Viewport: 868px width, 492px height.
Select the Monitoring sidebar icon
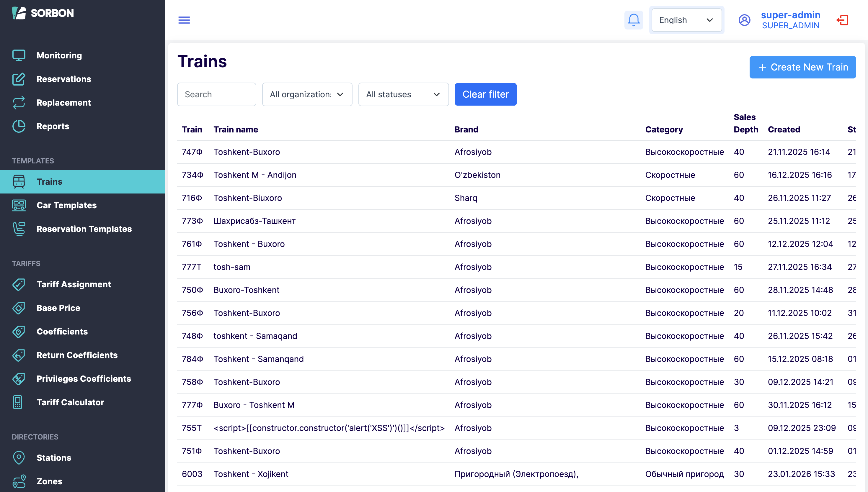19,55
